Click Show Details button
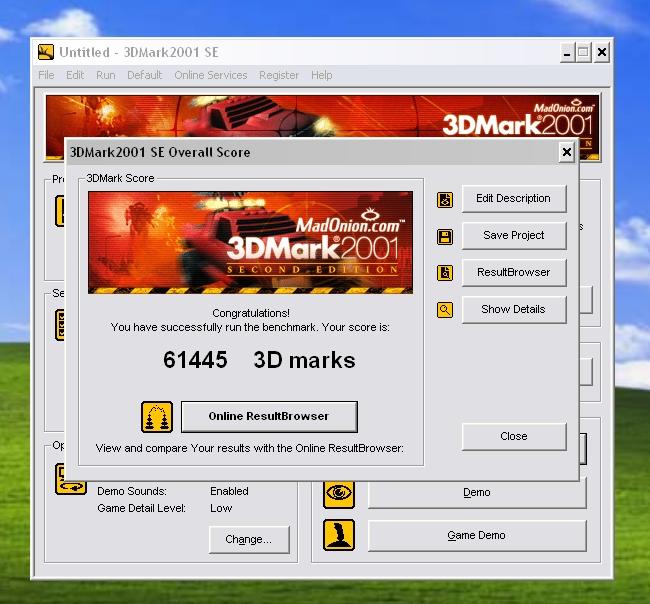650x604 pixels. click(x=514, y=309)
